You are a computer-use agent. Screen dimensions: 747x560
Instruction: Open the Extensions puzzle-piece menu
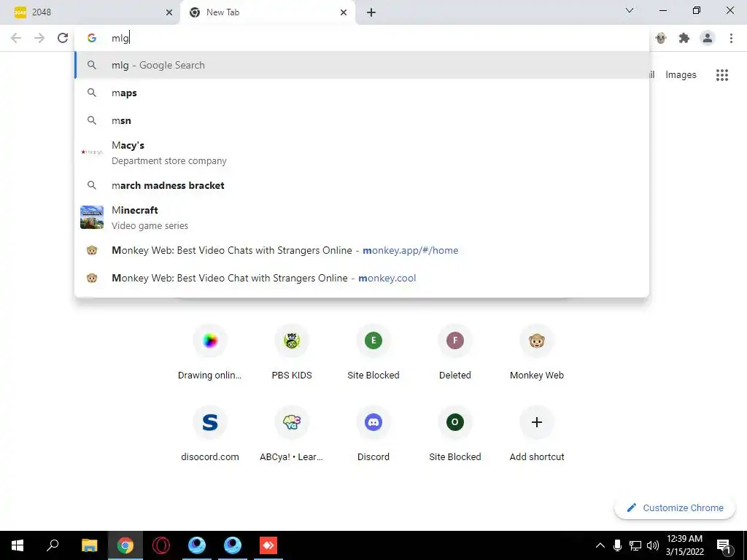coord(684,38)
